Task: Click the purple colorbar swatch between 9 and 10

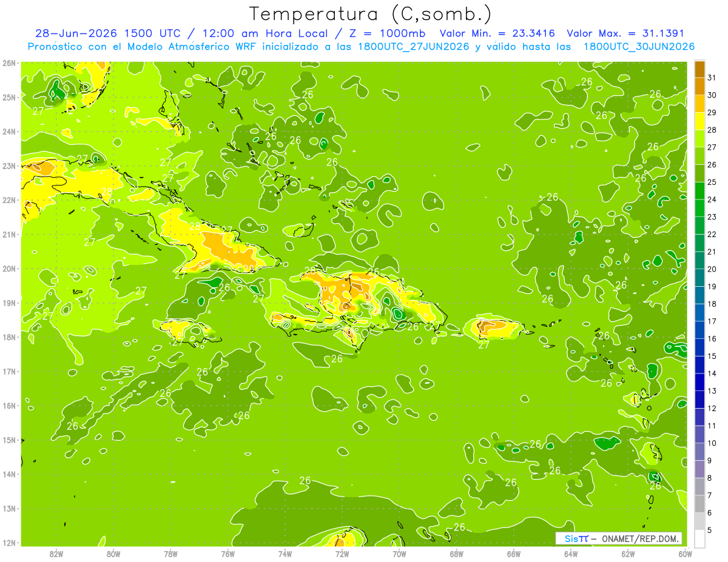Action: 699,452
